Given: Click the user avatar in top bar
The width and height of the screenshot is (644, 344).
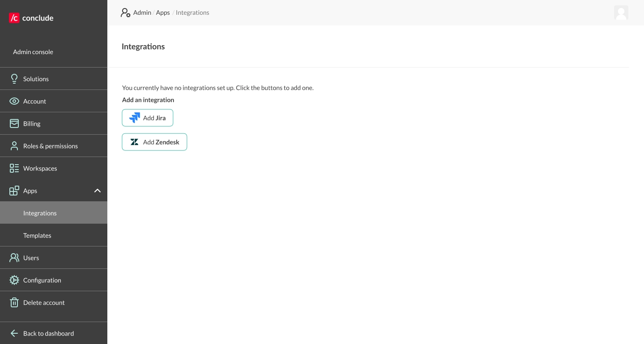Looking at the screenshot, I should point(621,13).
